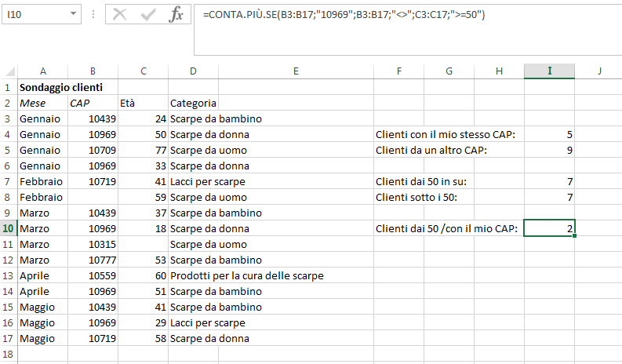Select row header 18
This screenshot has height=364, width=622.
coord(9,354)
